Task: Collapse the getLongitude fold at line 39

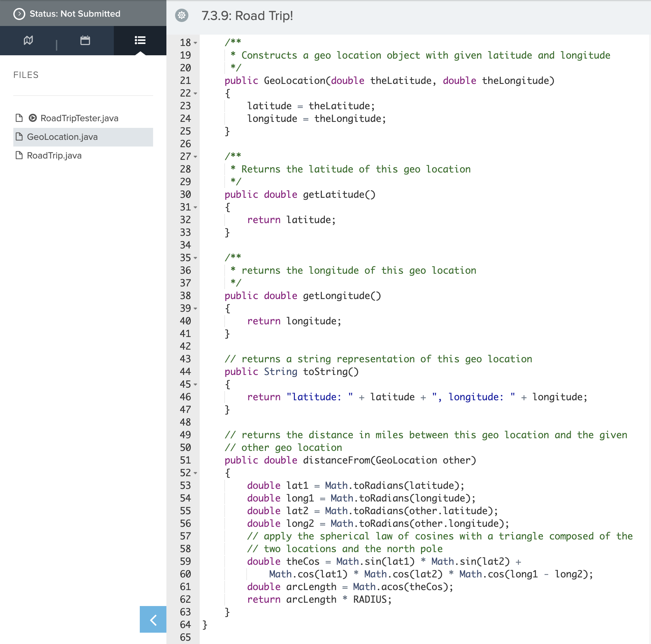Action: pos(195,308)
